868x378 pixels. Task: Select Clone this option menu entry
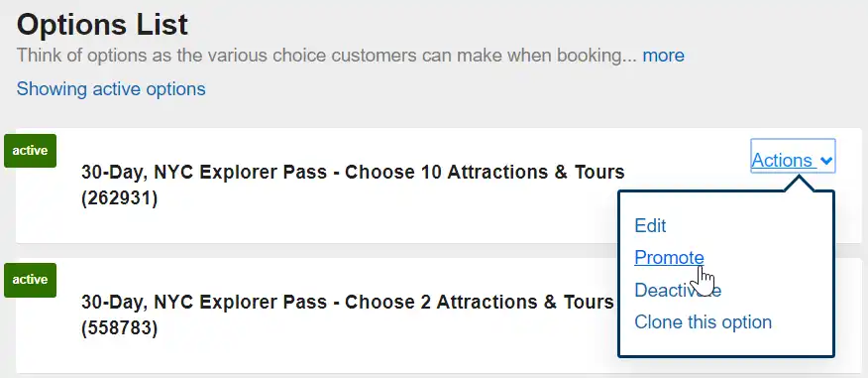[x=703, y=322]
